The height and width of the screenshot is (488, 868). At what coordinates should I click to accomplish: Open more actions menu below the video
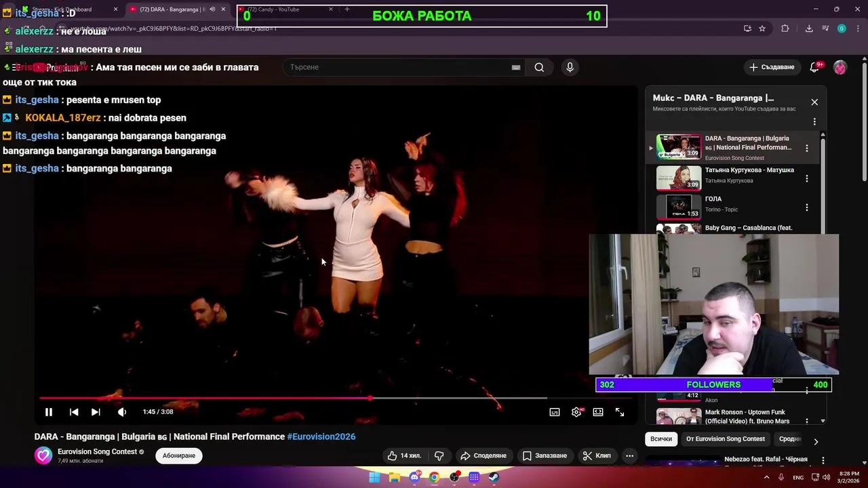coord(629,455)
